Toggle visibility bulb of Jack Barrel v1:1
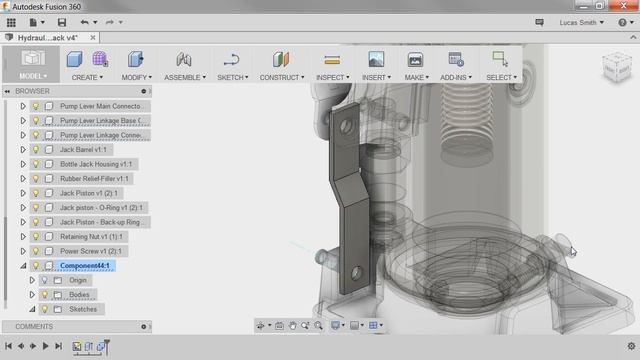 click(x=36, y=150)
